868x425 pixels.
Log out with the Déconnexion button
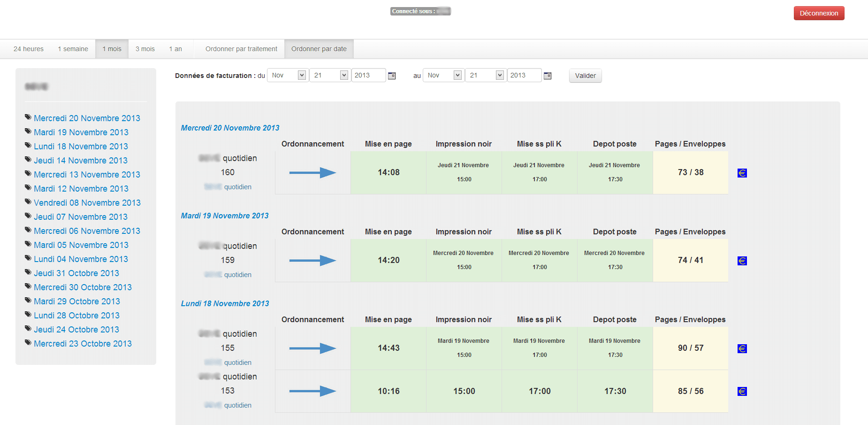(819, 13)
